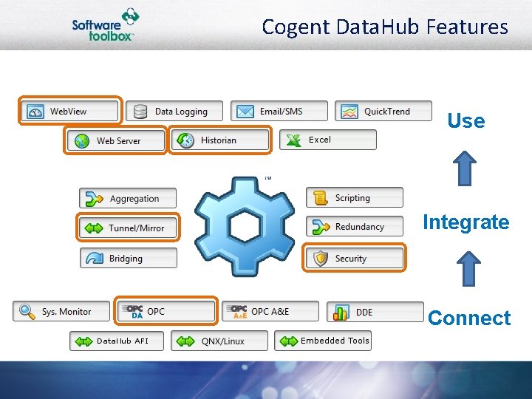The image size is (532, 399).
Task: Open the Excel feature button
Action: pos(328,140)
